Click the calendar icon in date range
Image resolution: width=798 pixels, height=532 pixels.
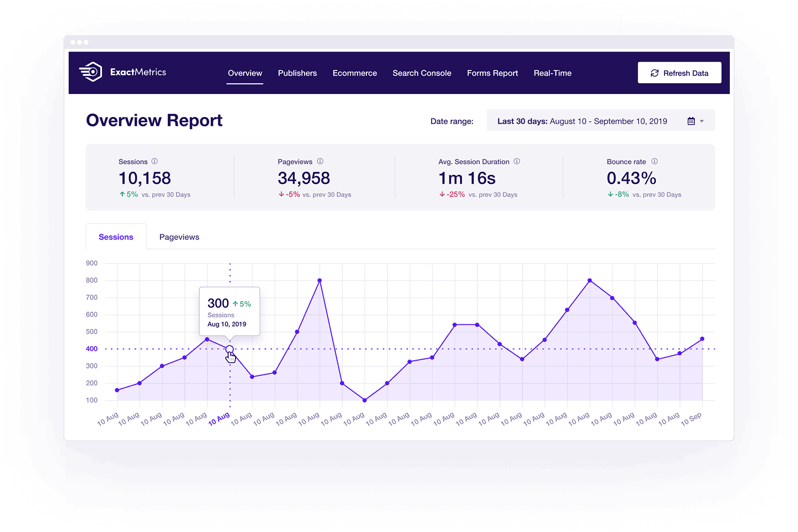(691, 121)
